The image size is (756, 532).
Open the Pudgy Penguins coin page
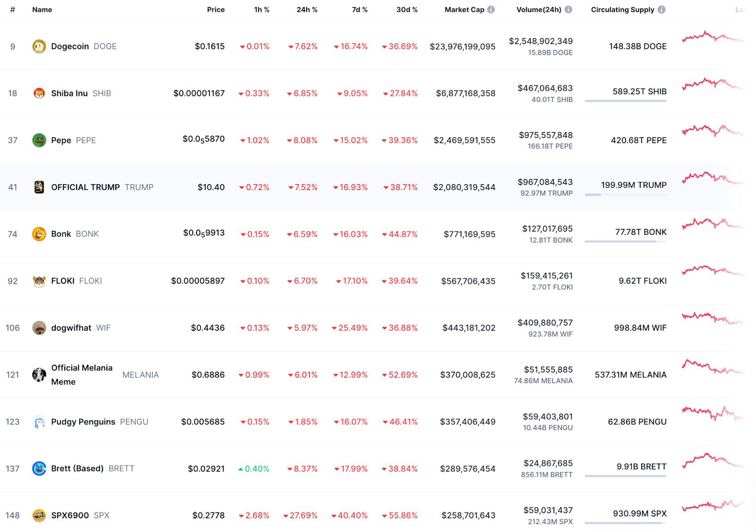click(83, 422)
